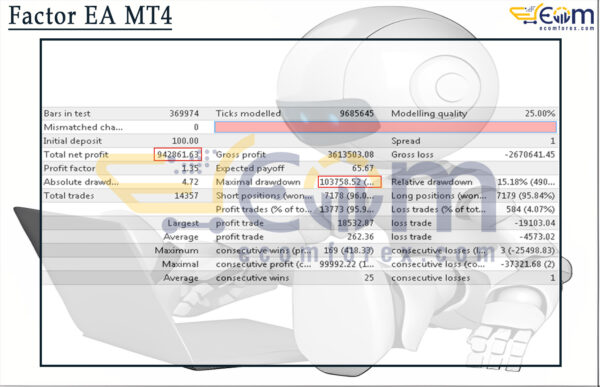
Task: Select the 'Gross profit' label
Action: (x=241, y=155)
